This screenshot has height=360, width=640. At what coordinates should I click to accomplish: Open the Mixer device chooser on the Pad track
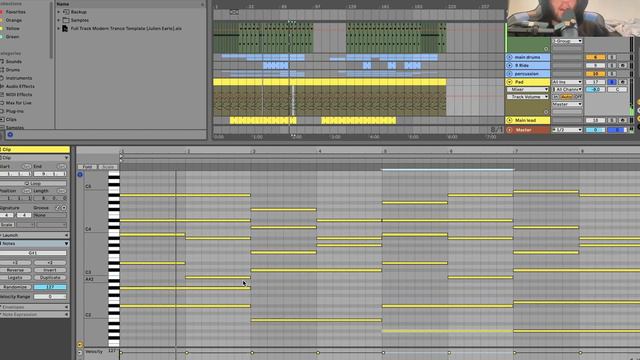[528, 89]
